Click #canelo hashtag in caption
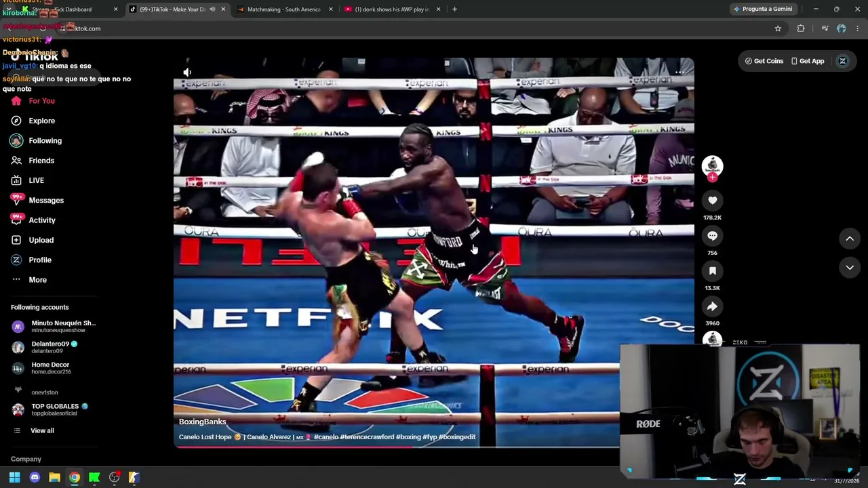 pyautogui.click(x=328, y=437)
